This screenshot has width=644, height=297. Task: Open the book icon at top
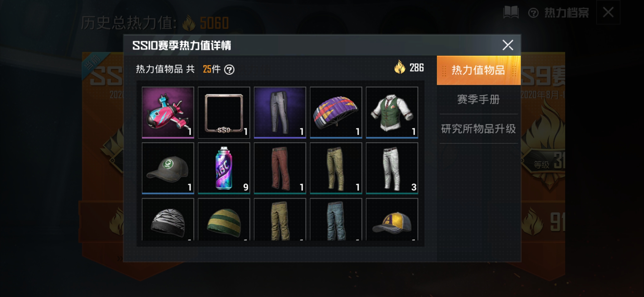[x=511, y=13]
